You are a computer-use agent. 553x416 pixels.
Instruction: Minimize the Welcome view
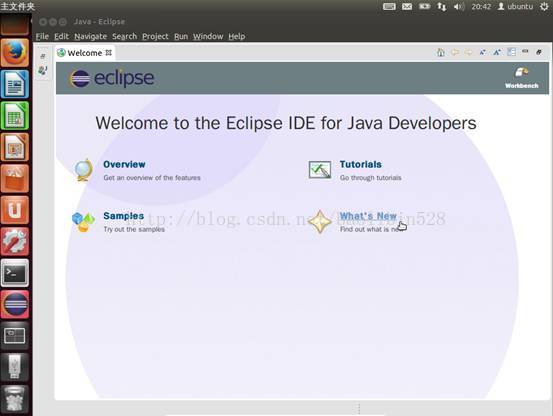tap(525, 52)
